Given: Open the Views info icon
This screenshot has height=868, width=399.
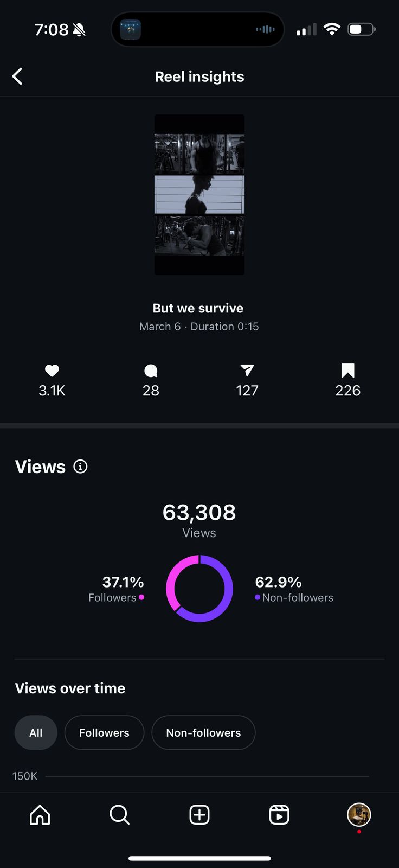Looking at the screenshot, I should (80, 467).
